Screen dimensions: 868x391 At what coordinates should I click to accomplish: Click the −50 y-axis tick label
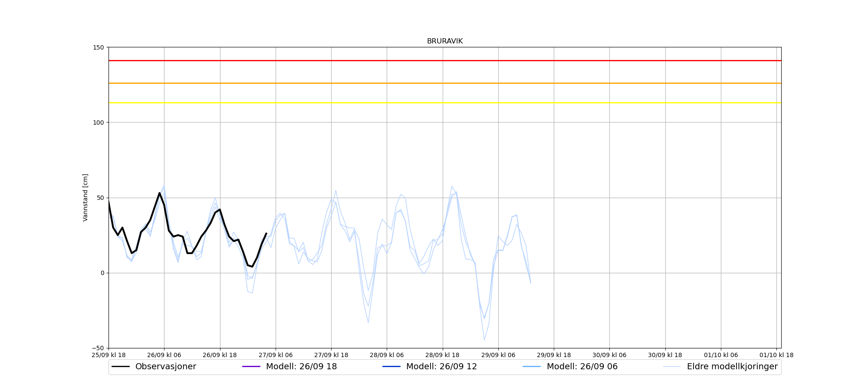[x=98, y=348]
